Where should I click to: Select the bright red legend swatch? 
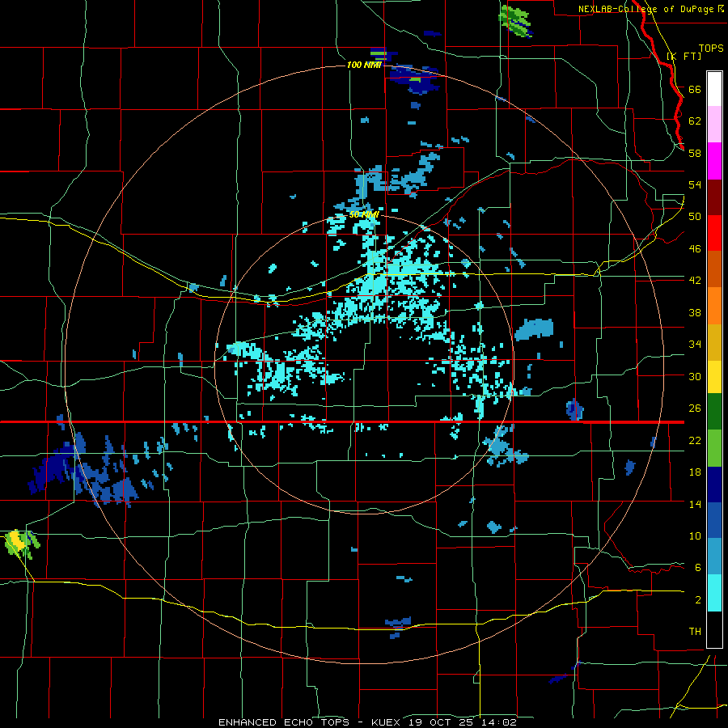714,233
